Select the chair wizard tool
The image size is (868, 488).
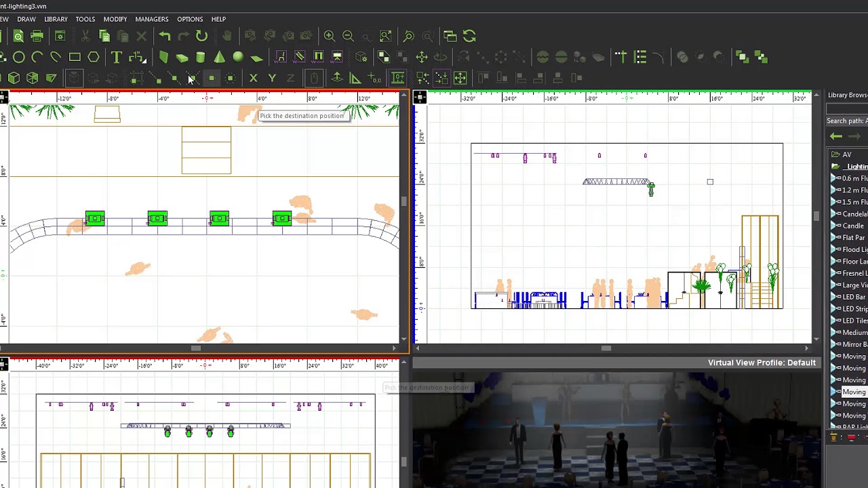click(281, 57)
